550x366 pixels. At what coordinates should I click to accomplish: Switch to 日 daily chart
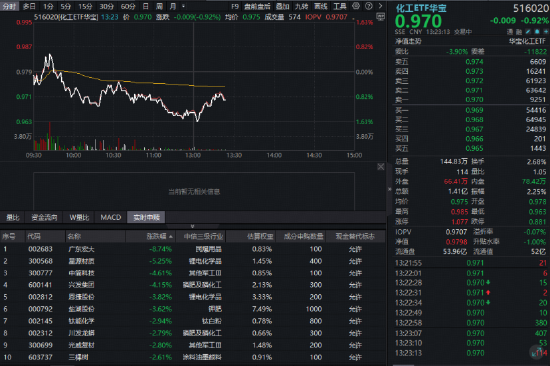[146, 6]
